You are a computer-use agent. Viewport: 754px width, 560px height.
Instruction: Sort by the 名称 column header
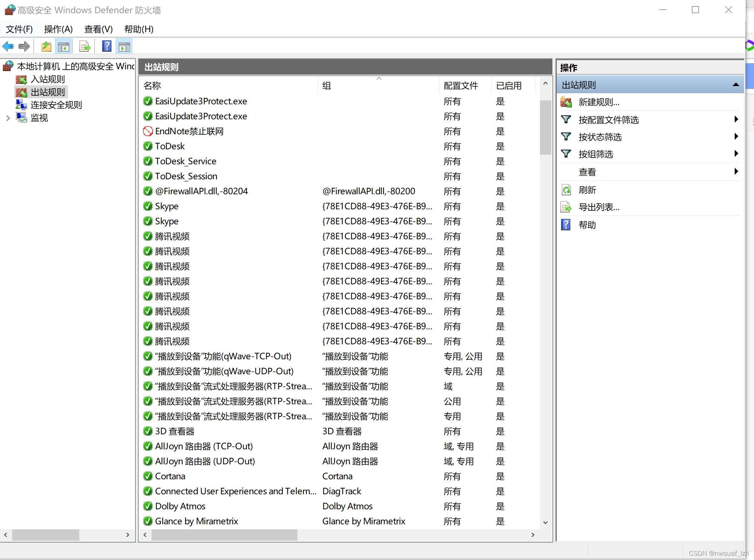229,85
